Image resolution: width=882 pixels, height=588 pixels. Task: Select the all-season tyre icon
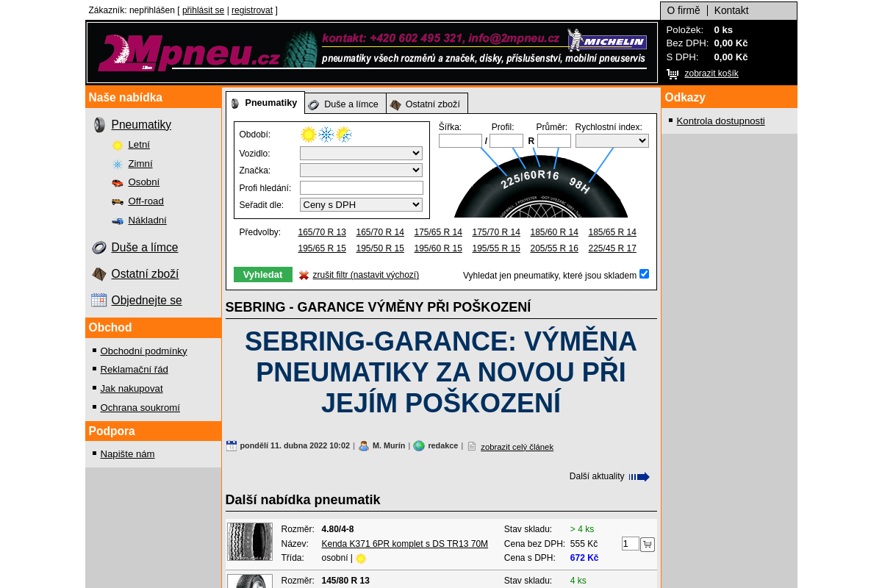(x=343, y=135)
